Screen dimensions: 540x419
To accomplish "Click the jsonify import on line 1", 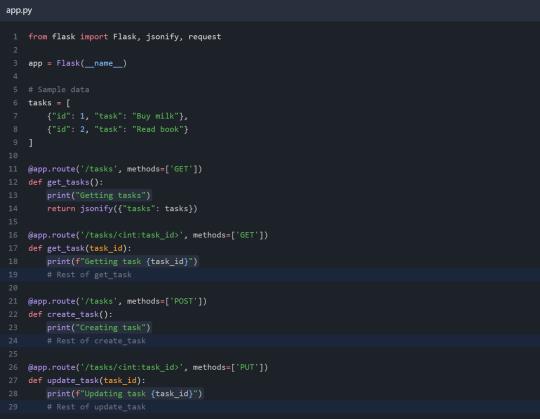I will (x=162, y=37).
